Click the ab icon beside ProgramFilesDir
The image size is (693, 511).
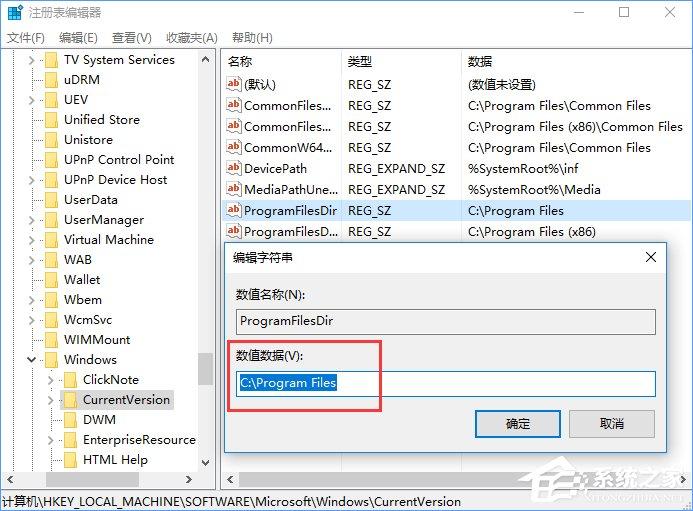[x=234, y=210]
